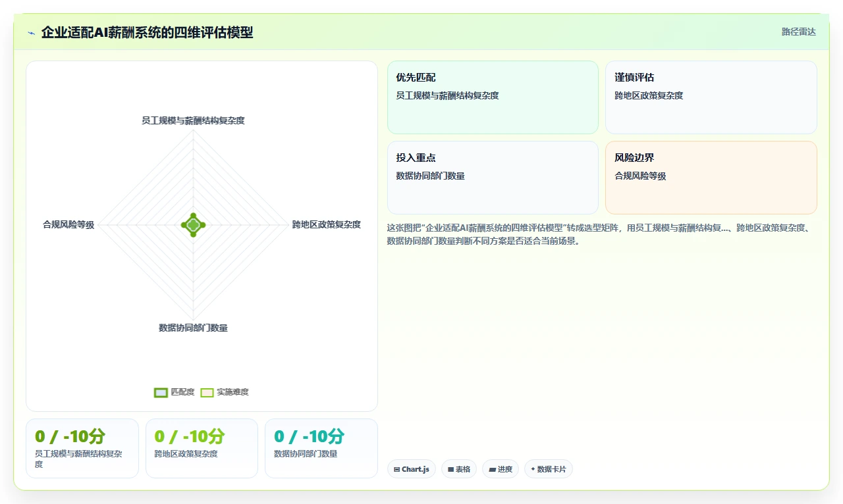This screenshot has width=843, height=504.
Task: Click the blue icon beside the header title
Action: [31, 32]
